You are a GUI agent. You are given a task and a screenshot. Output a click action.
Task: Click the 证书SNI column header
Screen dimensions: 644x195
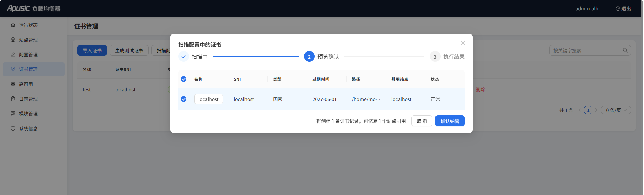click(123, 70)
